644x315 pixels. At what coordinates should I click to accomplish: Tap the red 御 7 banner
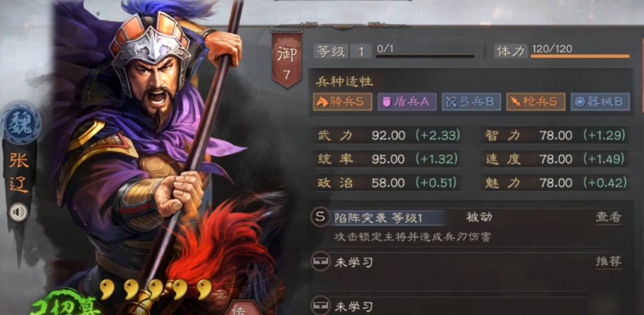287,59
